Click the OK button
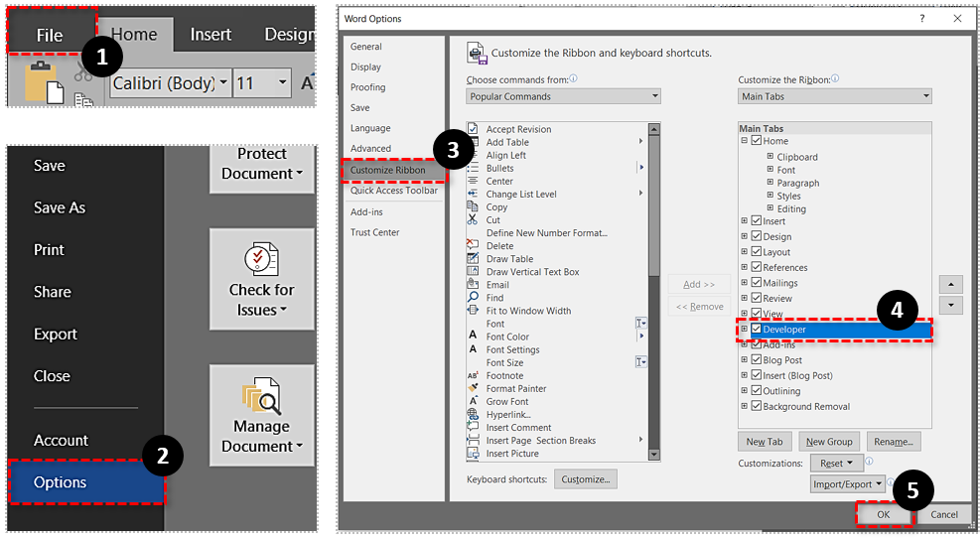This screenshot has width=980, height=540. (883, 514)
